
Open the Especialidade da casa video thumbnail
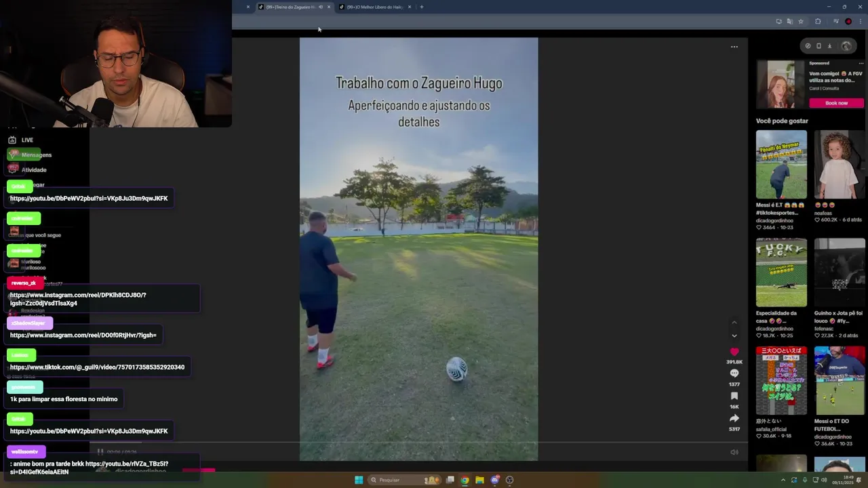[x=781, y=272]
